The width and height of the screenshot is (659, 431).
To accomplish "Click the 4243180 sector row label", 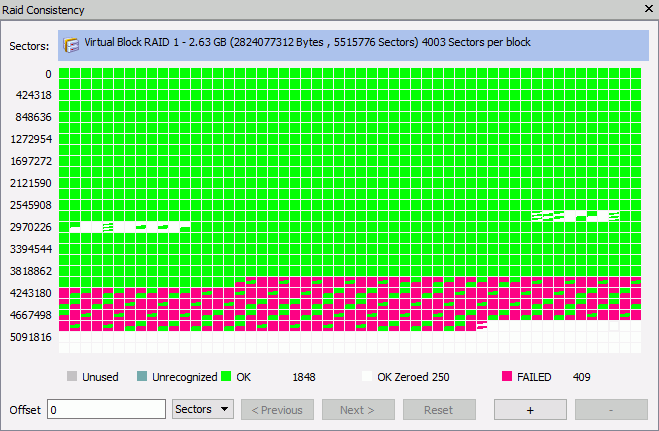I will pos(30,293).
